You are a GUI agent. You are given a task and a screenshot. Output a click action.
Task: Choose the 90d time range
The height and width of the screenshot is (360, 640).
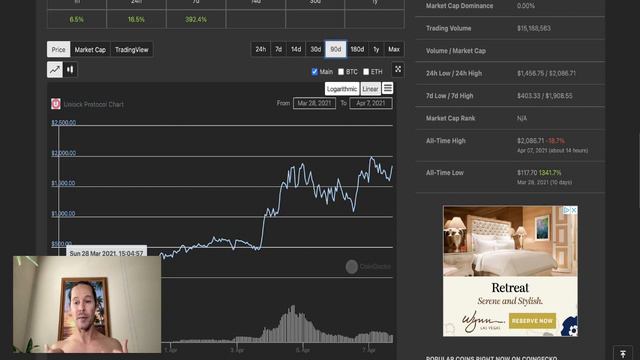pos(336,49)
